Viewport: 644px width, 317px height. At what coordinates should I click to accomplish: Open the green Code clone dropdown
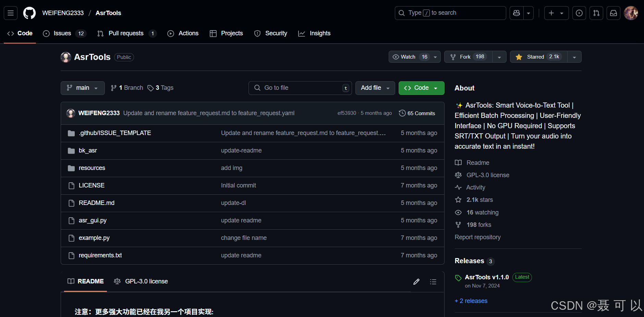(x=421, y=88)
